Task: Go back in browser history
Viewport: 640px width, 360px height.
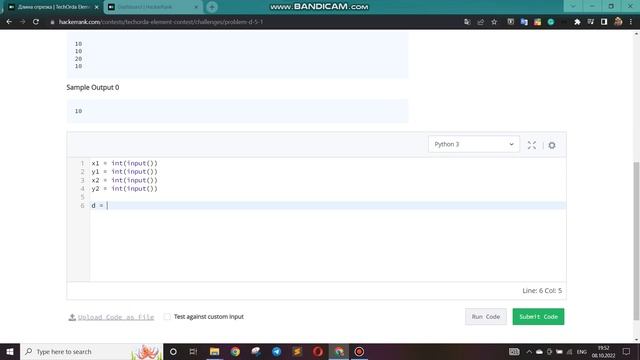Action: (x=9, y=22)
